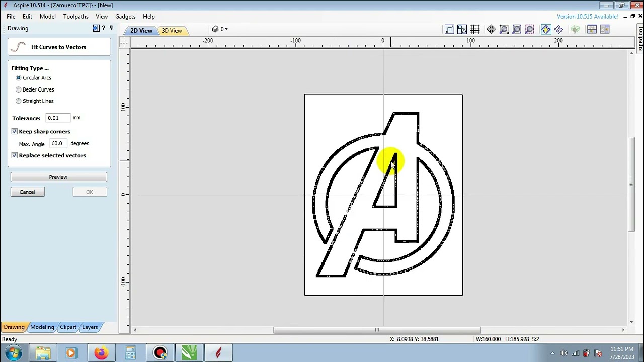
Task: Click the scroll left arrow under canvas
Action: [135, 330]
